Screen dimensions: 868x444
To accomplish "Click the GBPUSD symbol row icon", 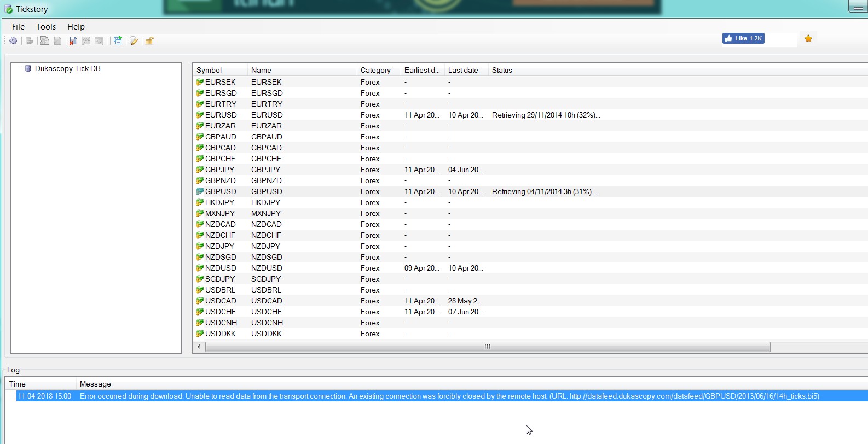I will point(200,191).
